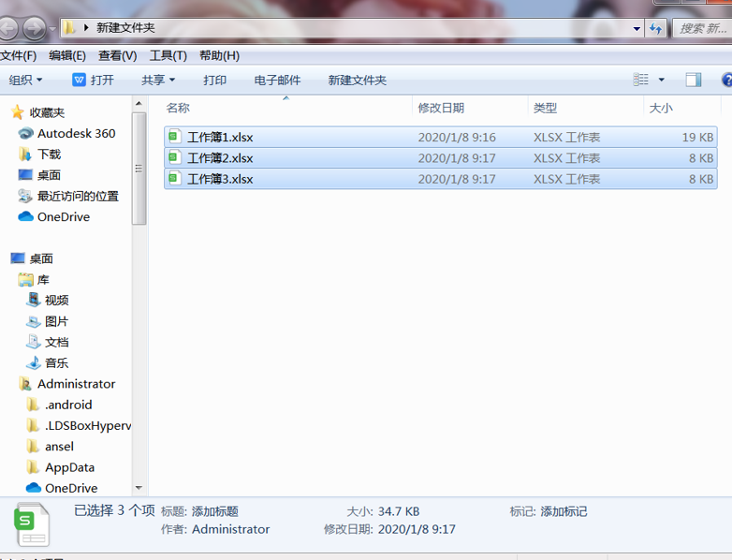Click the 文档 documents library icon
732x560 pixels.
(x=33, y=342)
